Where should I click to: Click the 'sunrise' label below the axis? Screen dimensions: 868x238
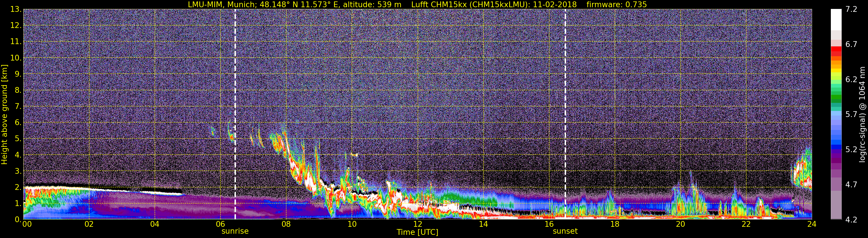235,231
